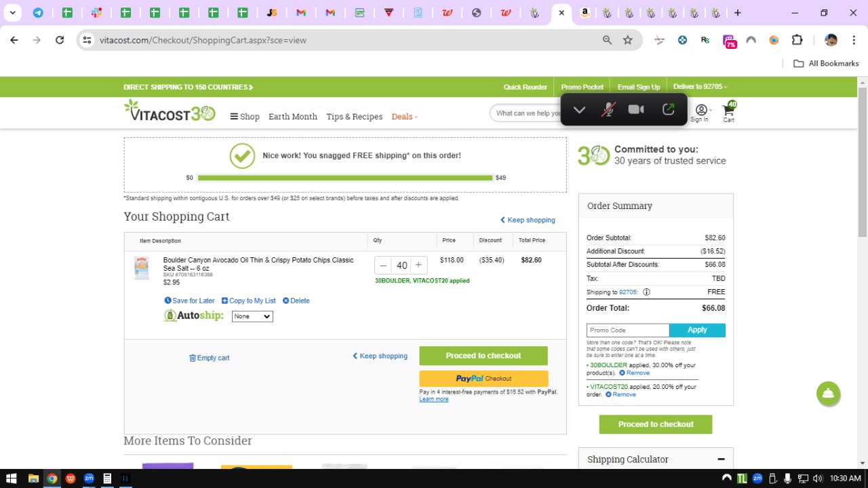Image resolution: width=868 pixels, height=488 pixels.
Task: Toggle camera in Zoom floating bar
Action: click(x=636, y=109)
